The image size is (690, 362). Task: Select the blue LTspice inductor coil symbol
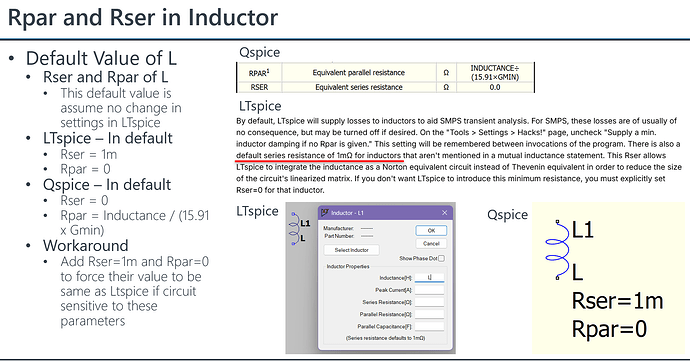(x=294, y=228)
